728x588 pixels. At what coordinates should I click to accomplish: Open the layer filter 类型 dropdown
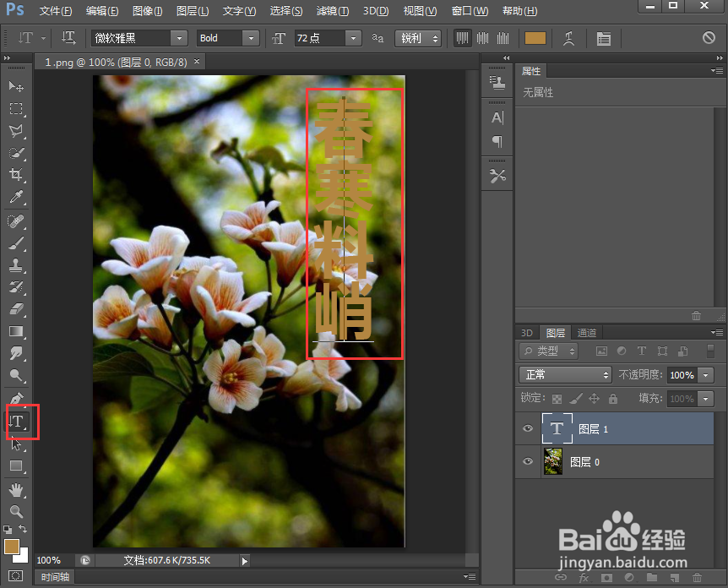[548, 351]
